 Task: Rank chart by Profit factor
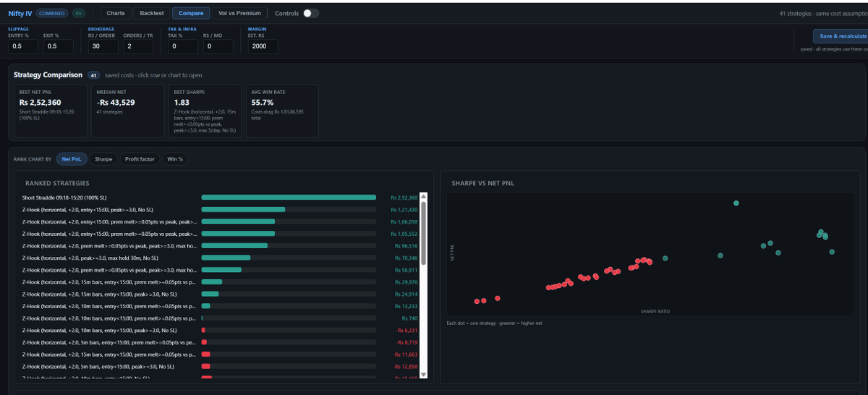(x=140, y=159)
